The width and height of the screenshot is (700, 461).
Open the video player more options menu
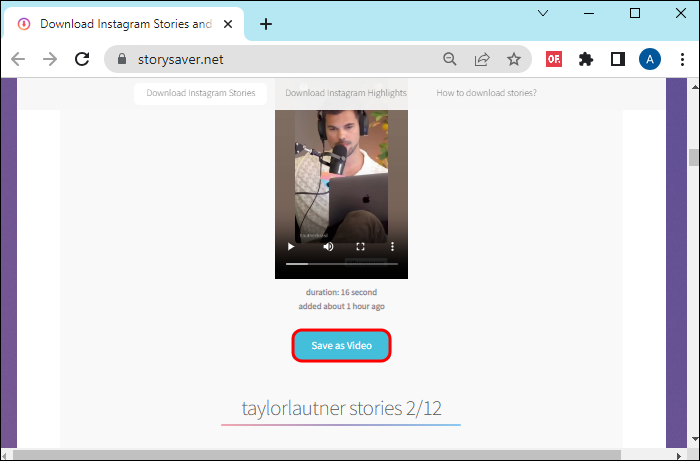392,246
